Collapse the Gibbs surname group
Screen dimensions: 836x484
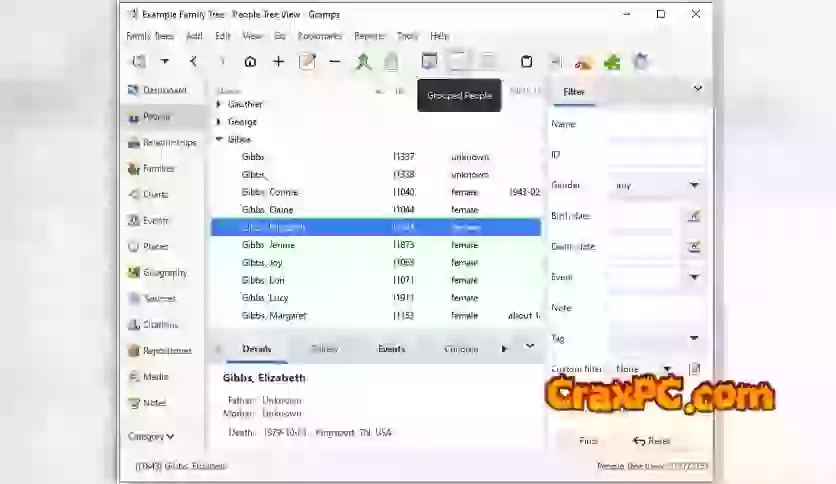219,139
